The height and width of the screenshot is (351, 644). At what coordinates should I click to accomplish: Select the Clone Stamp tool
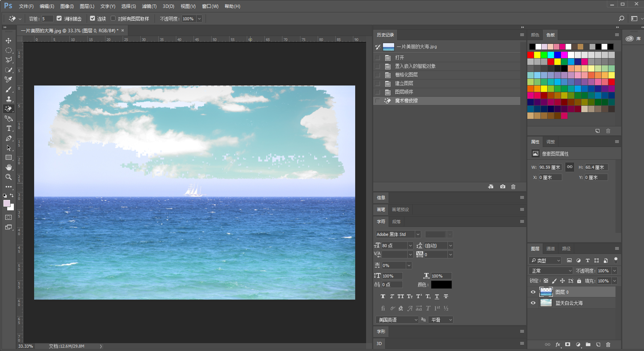[8, 99]
